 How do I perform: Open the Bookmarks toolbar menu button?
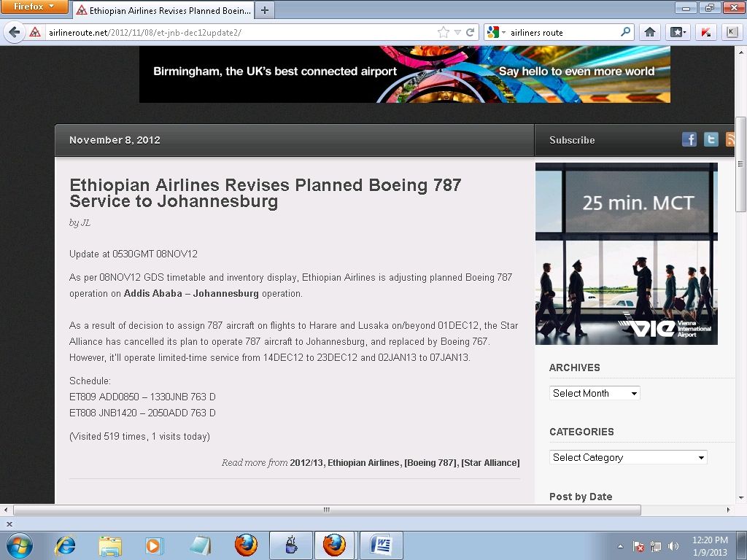click(678, 32)
